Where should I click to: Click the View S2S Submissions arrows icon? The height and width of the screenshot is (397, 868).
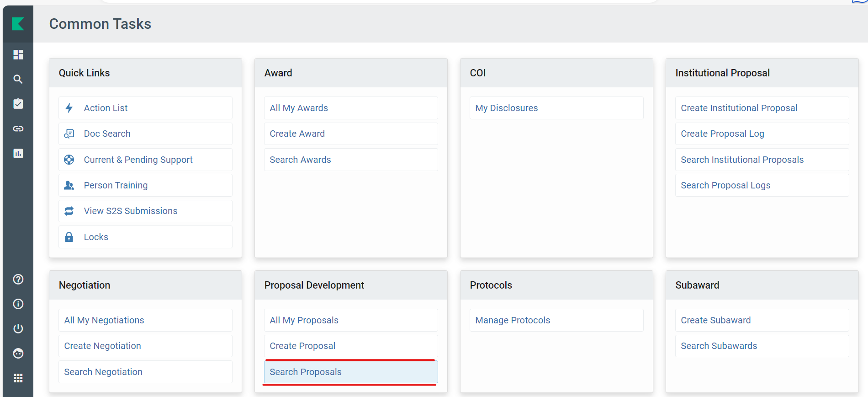tap(69, 211)
